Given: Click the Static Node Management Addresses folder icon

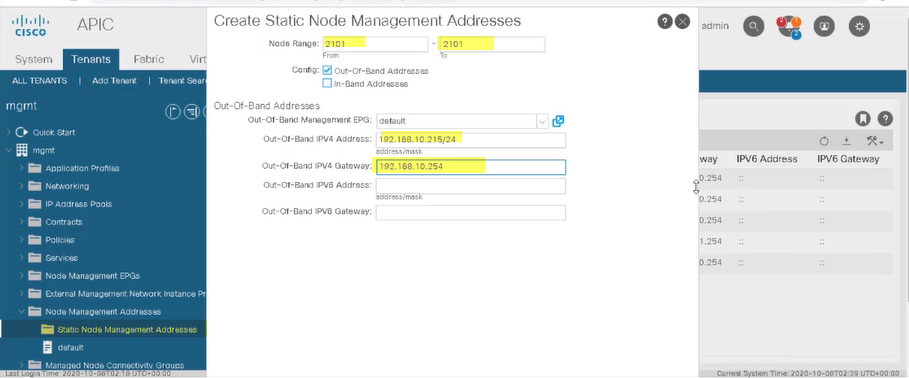Looking at the screenshot, I should pos(48,329).
